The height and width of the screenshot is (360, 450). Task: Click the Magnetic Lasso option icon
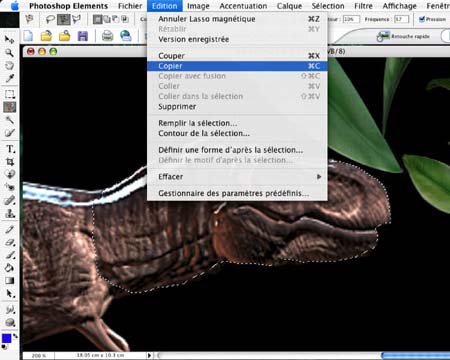click(x=63, y=19)
